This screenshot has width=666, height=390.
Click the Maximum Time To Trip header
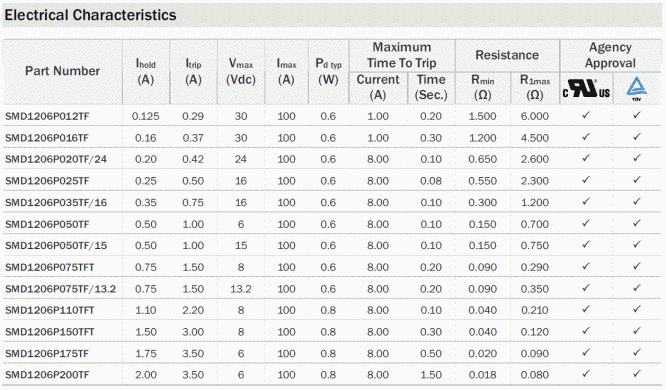(x=402, y=55)
